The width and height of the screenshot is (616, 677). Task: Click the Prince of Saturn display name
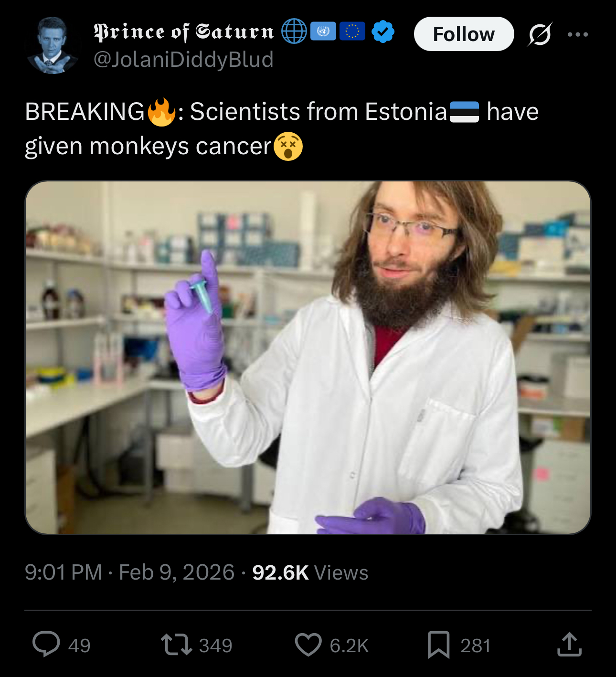[x=184, y=32]
